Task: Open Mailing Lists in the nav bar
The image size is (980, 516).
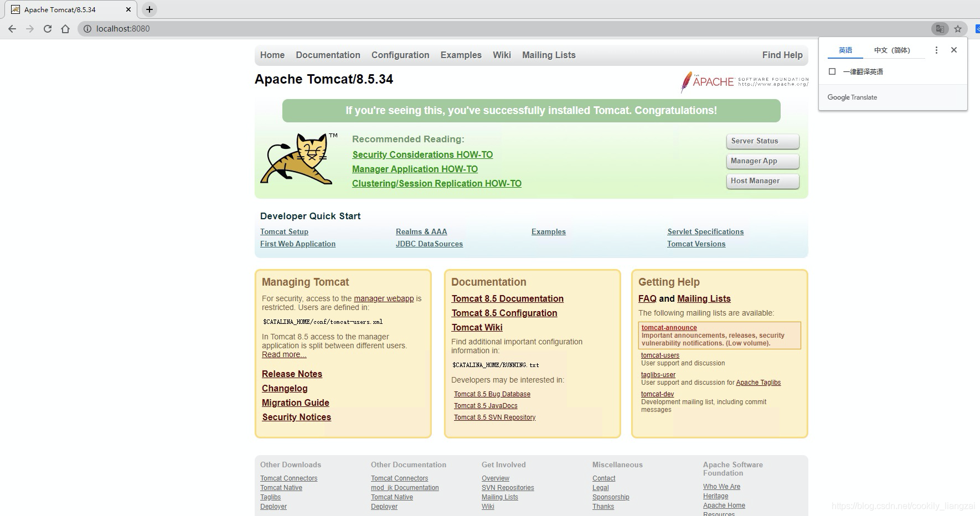Action: coord(549,55)
